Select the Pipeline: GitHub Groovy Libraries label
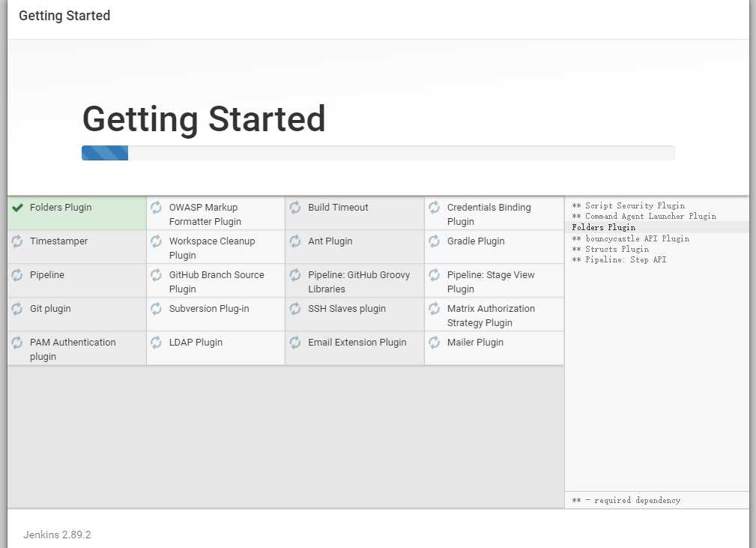The width and height of the screenshot is (756, 548). (359, 282)
